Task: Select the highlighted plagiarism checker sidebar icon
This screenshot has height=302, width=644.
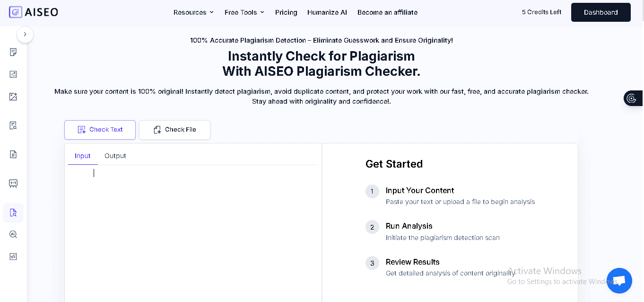Action: pos(13,213)
